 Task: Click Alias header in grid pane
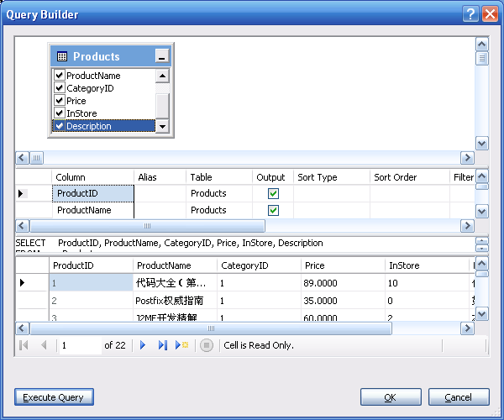160,177
